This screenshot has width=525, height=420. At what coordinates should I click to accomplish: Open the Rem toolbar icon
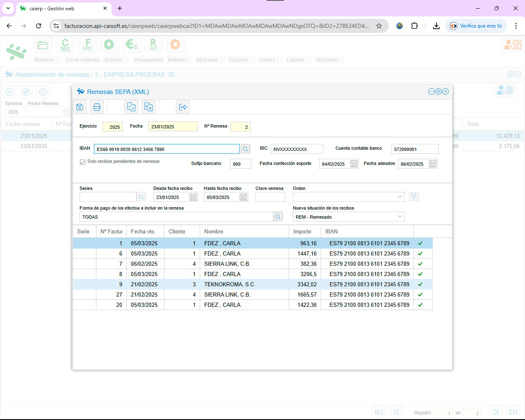(153, 45)
